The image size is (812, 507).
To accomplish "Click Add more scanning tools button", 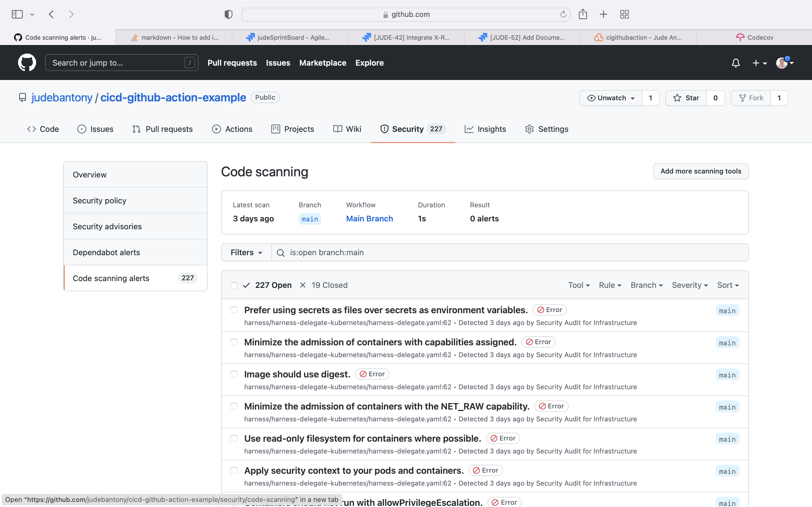I will [x=701, y=171].
